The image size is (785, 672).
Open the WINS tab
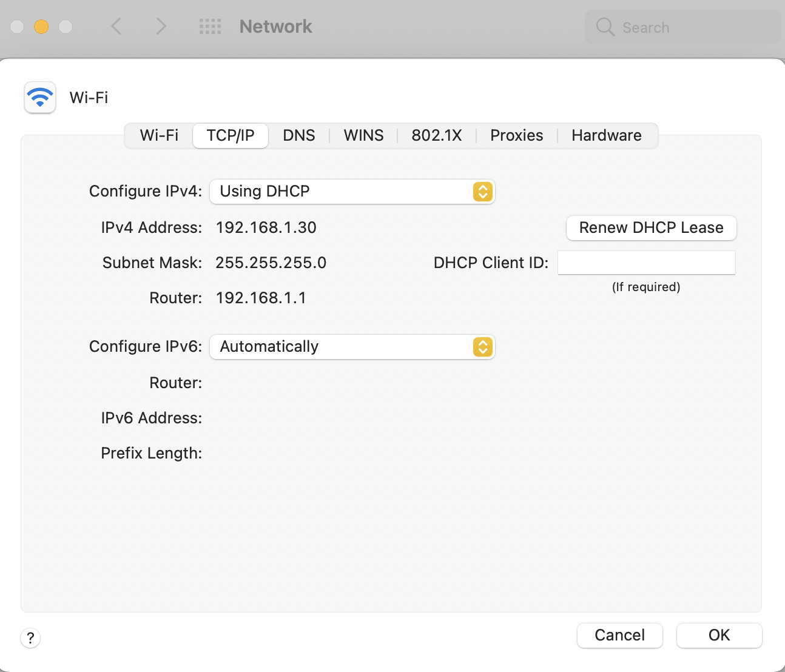pyautogui.click(x=364, y=135)
